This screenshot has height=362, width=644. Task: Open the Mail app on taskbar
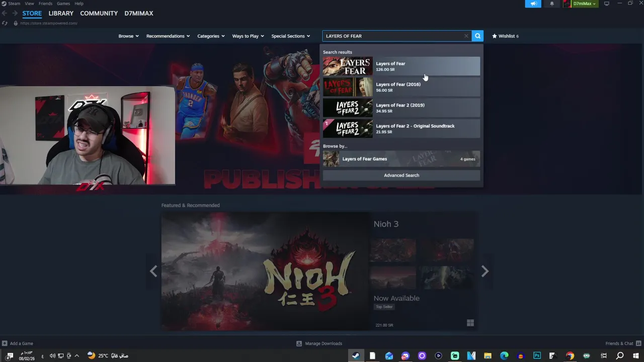coord(389,355)
